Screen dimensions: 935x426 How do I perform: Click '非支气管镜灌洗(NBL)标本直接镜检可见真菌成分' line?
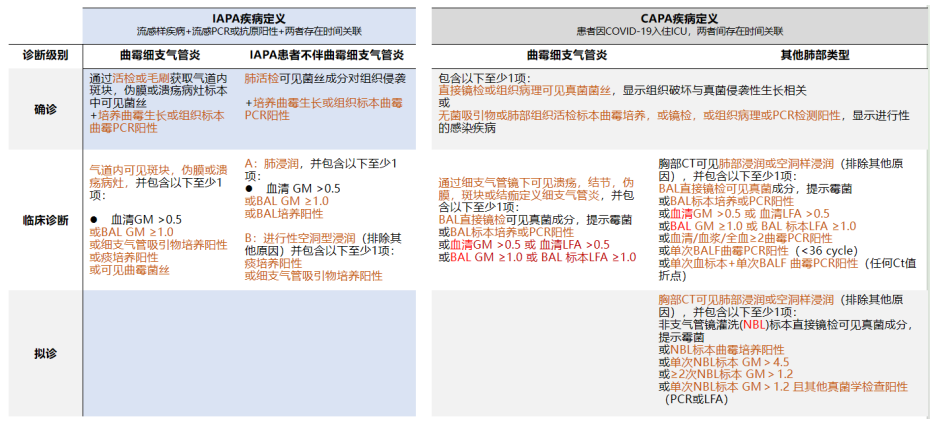(785, 325)
